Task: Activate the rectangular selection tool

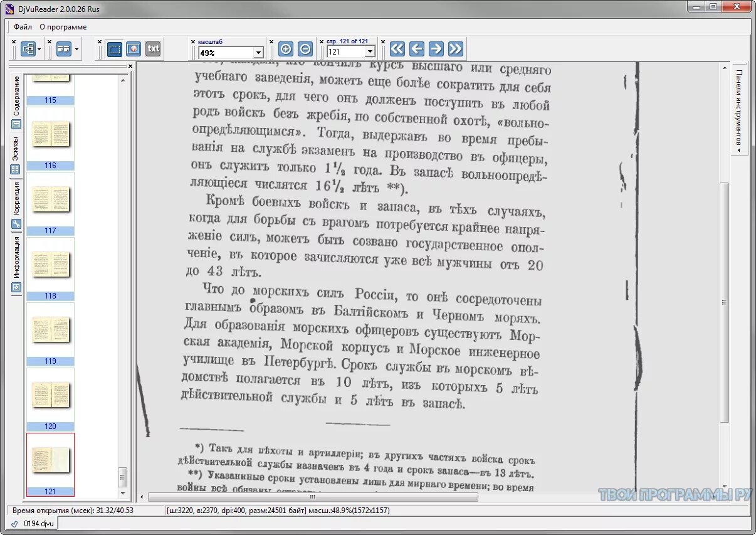Action: [114, 48]
